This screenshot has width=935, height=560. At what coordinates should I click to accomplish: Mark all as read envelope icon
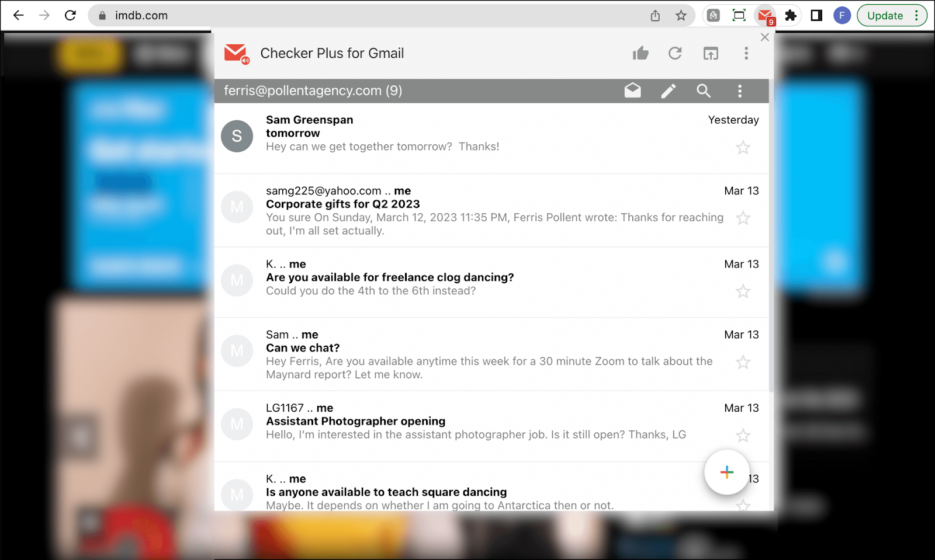point(632,91)
